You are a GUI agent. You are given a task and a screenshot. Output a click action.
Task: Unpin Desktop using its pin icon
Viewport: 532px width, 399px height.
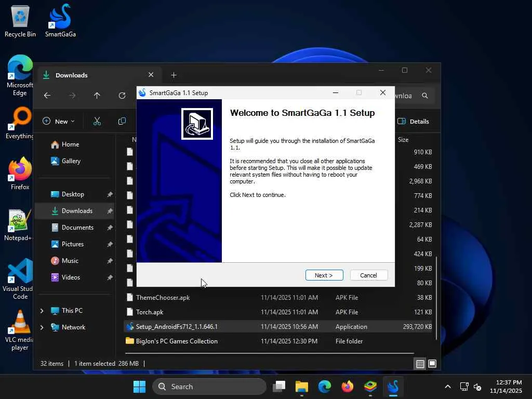click(110, 194)
